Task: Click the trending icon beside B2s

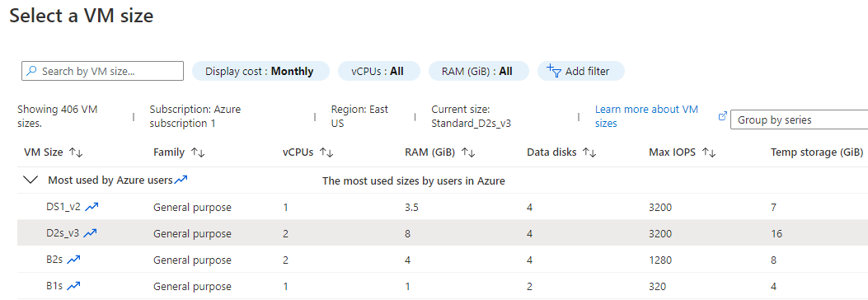Action: (73, 260)
